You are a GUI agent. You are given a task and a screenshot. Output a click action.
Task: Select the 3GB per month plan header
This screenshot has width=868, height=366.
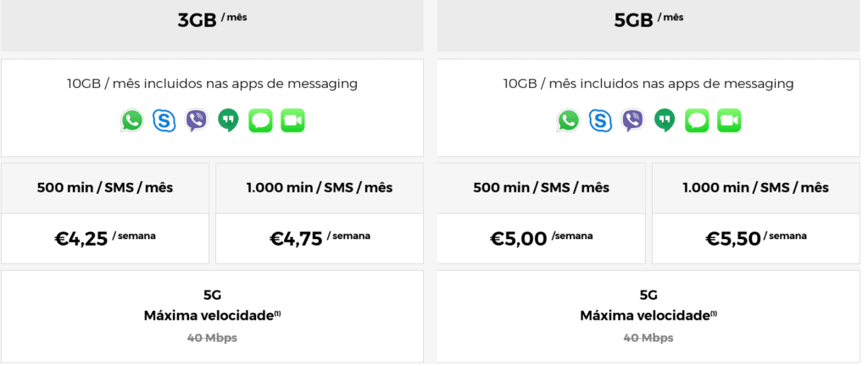[x=212, y=20]
